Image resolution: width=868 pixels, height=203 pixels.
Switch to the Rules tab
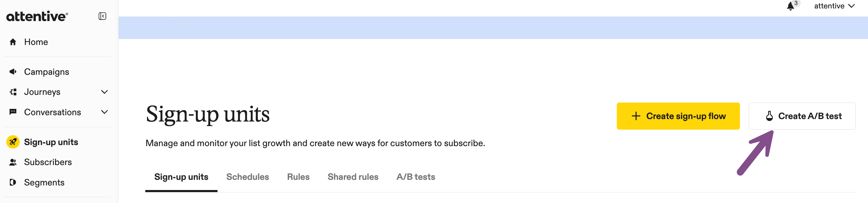pyautogui.click(x=298, y=177)
